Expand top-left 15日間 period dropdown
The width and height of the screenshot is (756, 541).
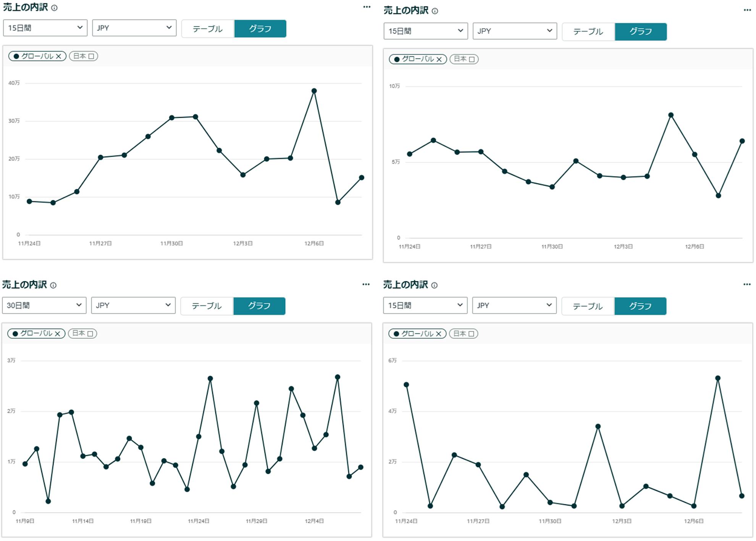(45, 28)
